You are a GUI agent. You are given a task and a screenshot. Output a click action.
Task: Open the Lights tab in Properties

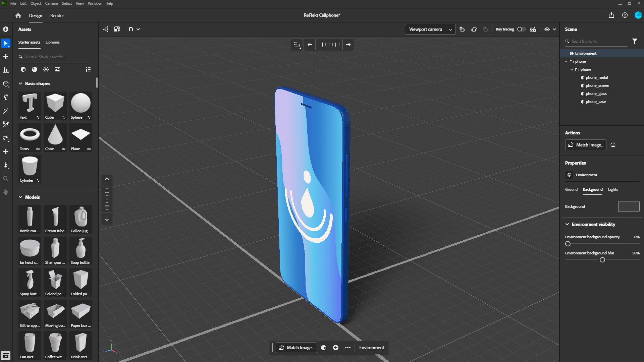pyautogui.click(x=612, y=189)
